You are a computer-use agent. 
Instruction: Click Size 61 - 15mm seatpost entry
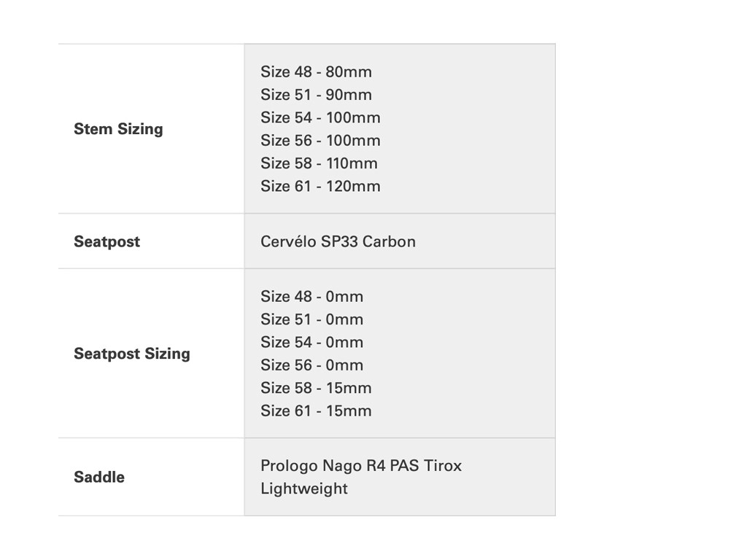tap(316, 411)
